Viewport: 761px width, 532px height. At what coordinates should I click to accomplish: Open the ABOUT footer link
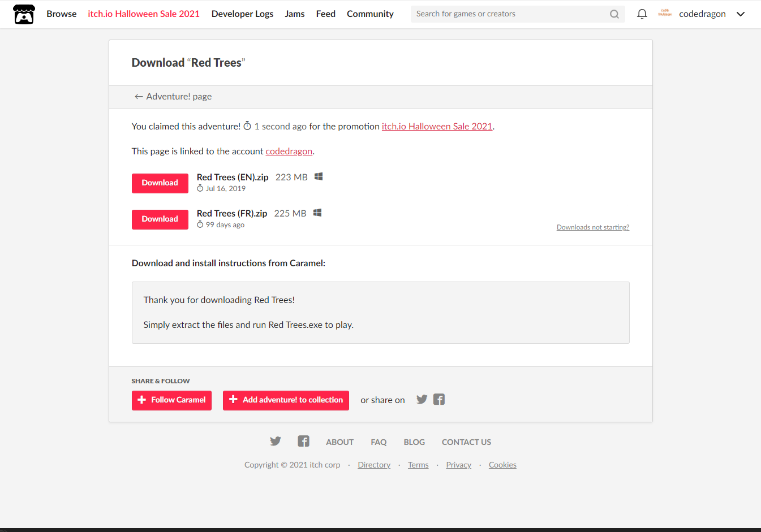click(x=339, y=442)
